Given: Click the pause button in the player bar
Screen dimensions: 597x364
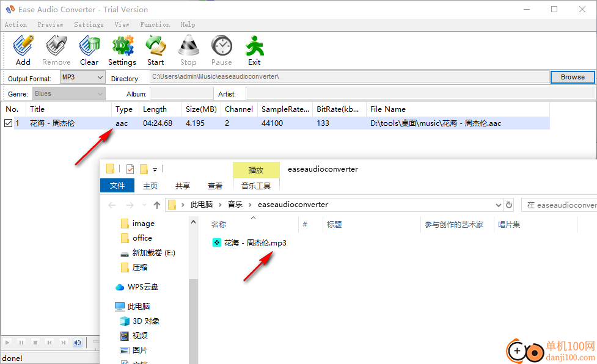Looking at the screenshot, I should [21, 343].
